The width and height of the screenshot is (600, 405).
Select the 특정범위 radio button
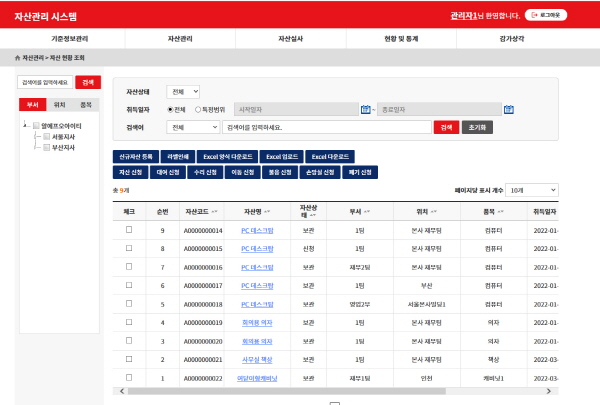(197, 109)
